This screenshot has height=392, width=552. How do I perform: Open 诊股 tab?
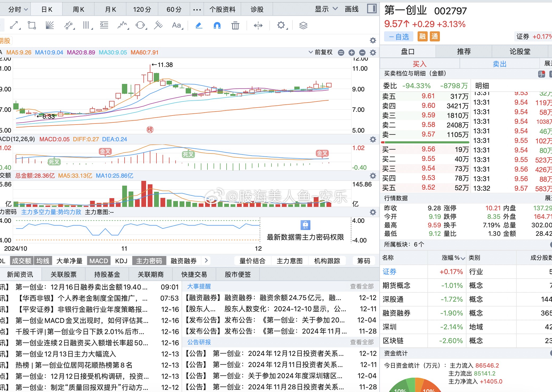[x=257, y=9]
